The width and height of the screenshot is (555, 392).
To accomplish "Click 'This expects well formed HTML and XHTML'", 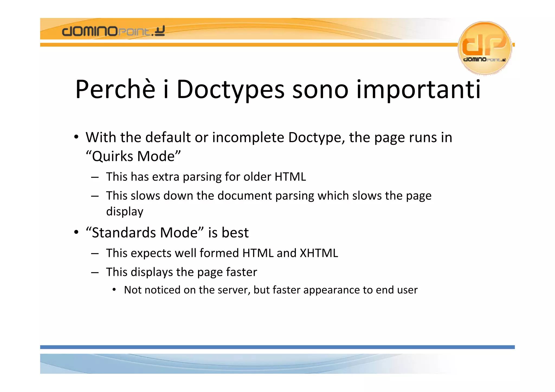I will pos(222,253).
